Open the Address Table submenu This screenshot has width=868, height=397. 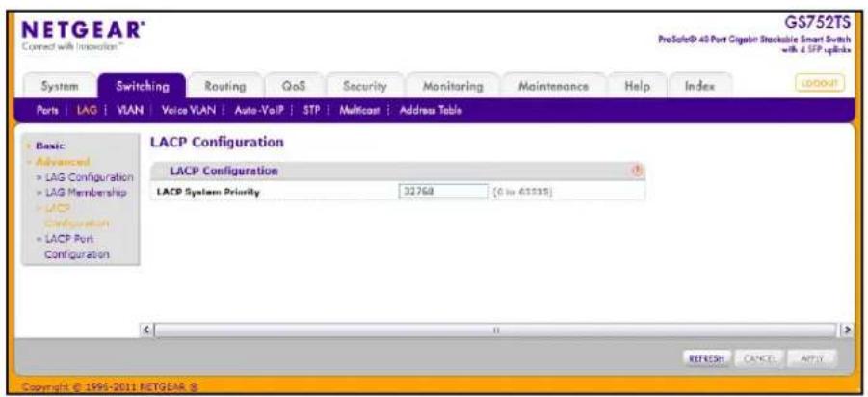coord(431,110)
